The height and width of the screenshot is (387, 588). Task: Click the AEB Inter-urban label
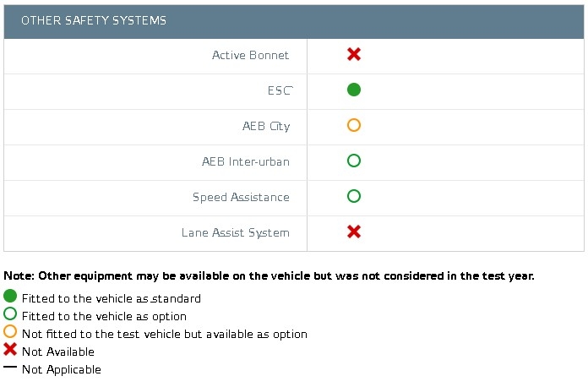246,161
